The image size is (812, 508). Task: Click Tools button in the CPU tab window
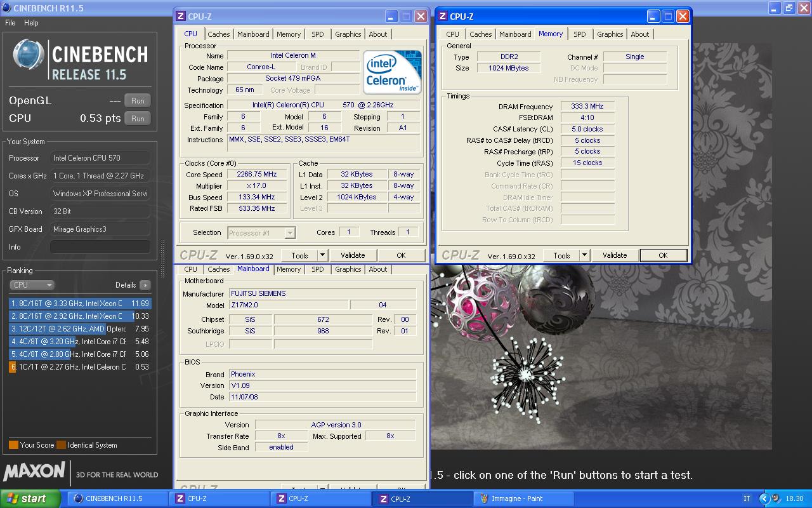tap(299, 255)
